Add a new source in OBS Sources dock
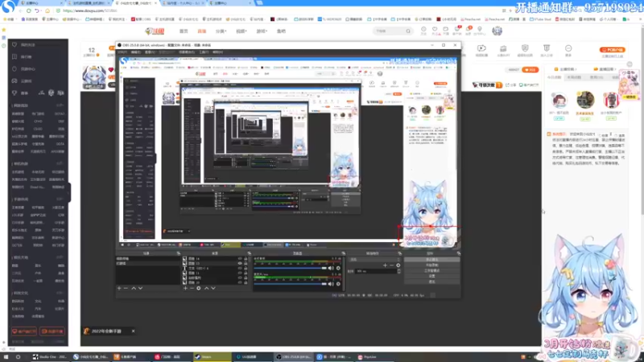Image resolution: width=644 pixels, height=362 pixels. point(185,289)
